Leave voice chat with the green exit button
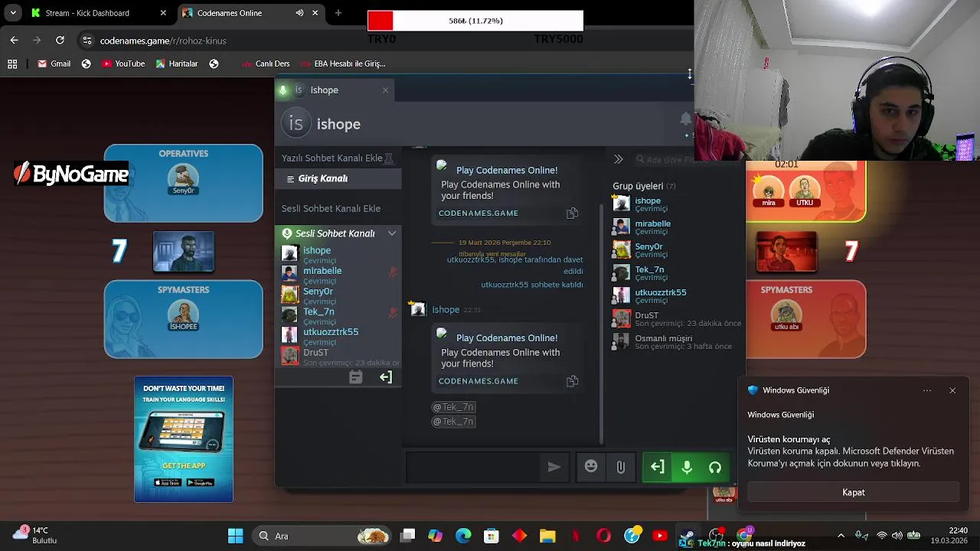Image resolution: width=980 pixels, height=551 pixels. 658,468
